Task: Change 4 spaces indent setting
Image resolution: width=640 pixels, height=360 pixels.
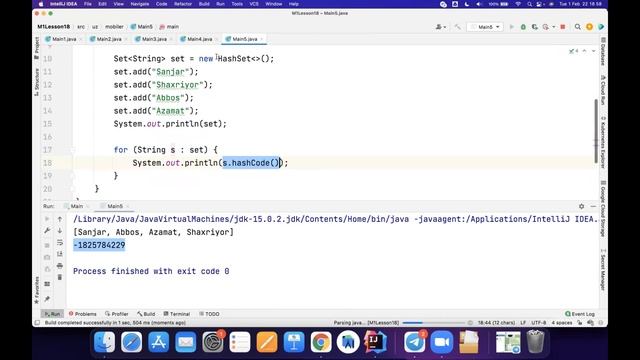Action: (x=562, y=323)
